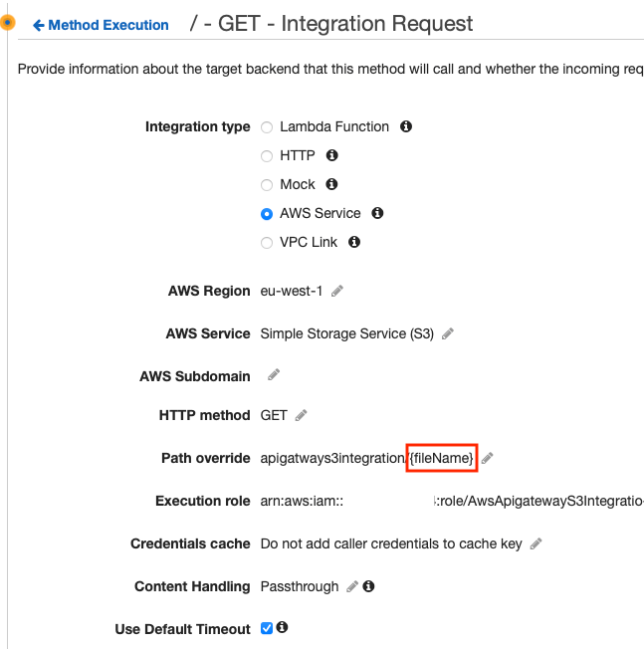Click info icon next to AWS Service
The width and height of the screenshot is (644, 649).
pos(378,214)
